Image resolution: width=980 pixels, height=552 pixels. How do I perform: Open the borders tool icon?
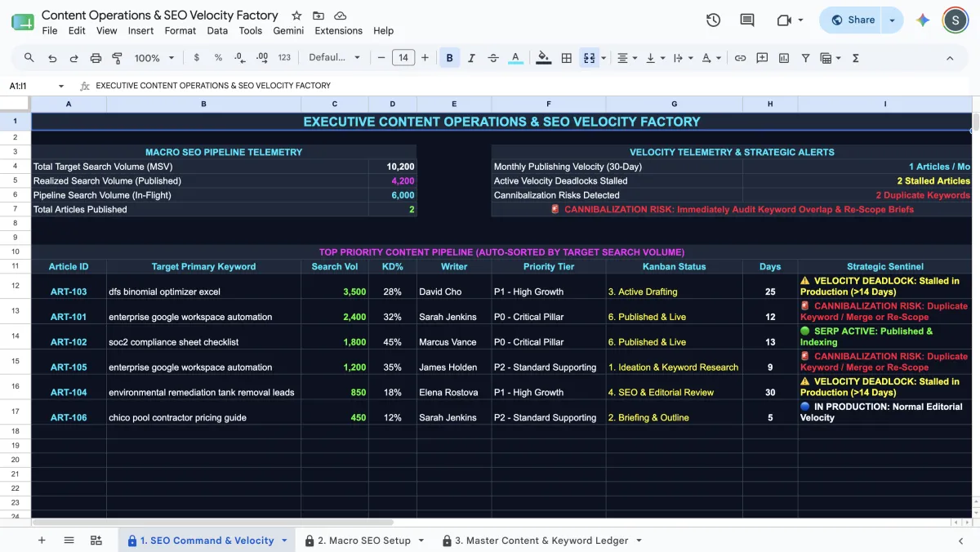[x=566, y=58]
